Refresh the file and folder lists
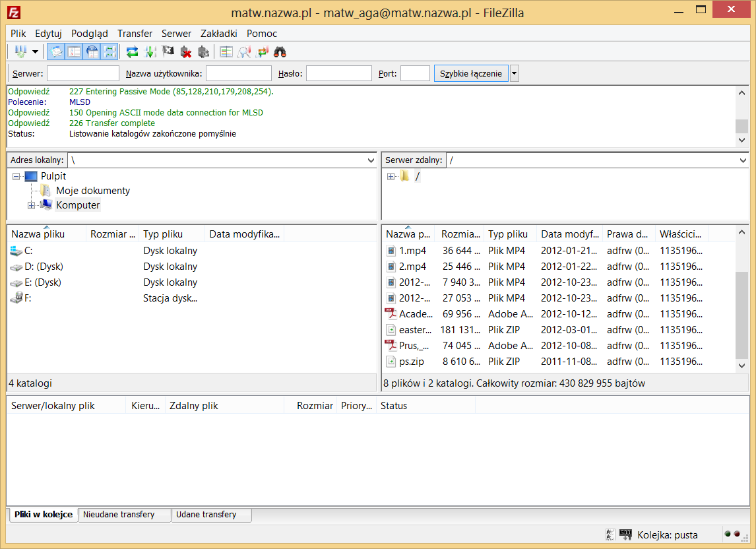The width and height of the screenshot is (756, 549). pos(132,51)
